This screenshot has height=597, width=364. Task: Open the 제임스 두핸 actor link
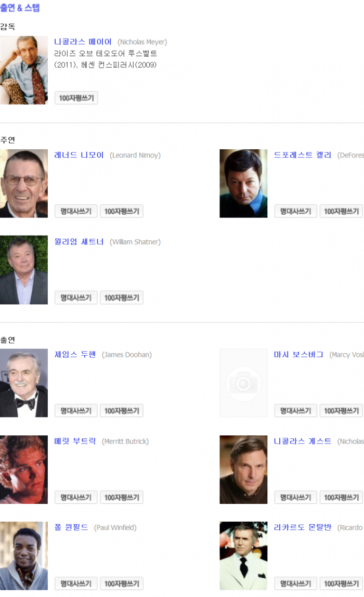pyautogui.click(x=75, y=355)
